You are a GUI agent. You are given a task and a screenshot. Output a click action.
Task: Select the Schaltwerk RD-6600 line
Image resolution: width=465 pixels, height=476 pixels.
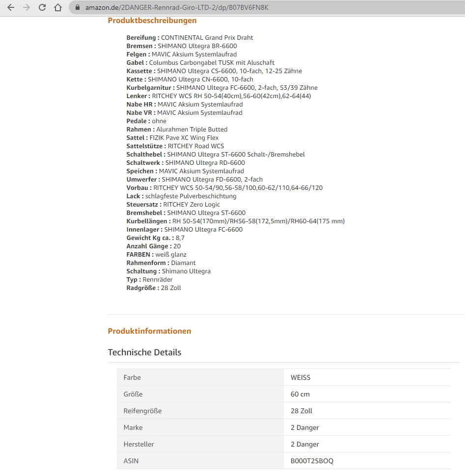click(x=186, y=163)
